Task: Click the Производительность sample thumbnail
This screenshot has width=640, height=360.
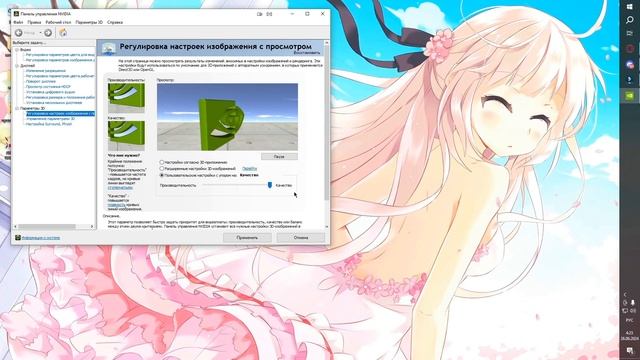Action: point(126,98)
